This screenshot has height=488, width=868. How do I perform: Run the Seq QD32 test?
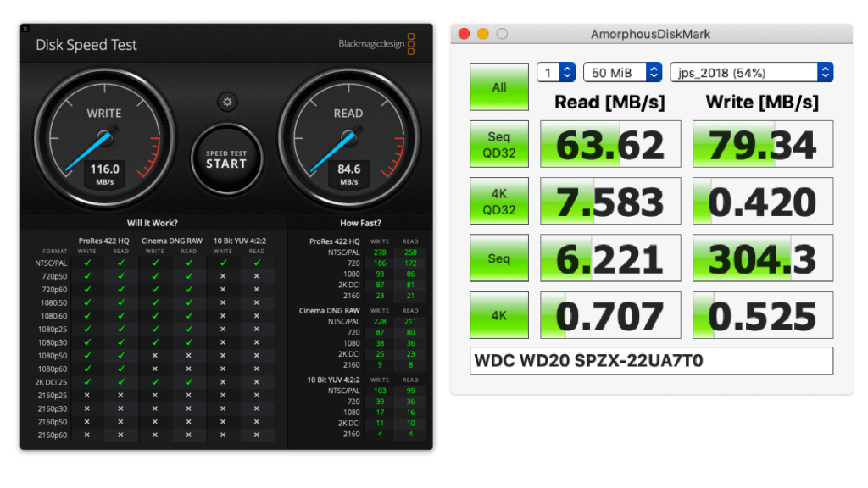pyautogui.click(x=498, y=144)
